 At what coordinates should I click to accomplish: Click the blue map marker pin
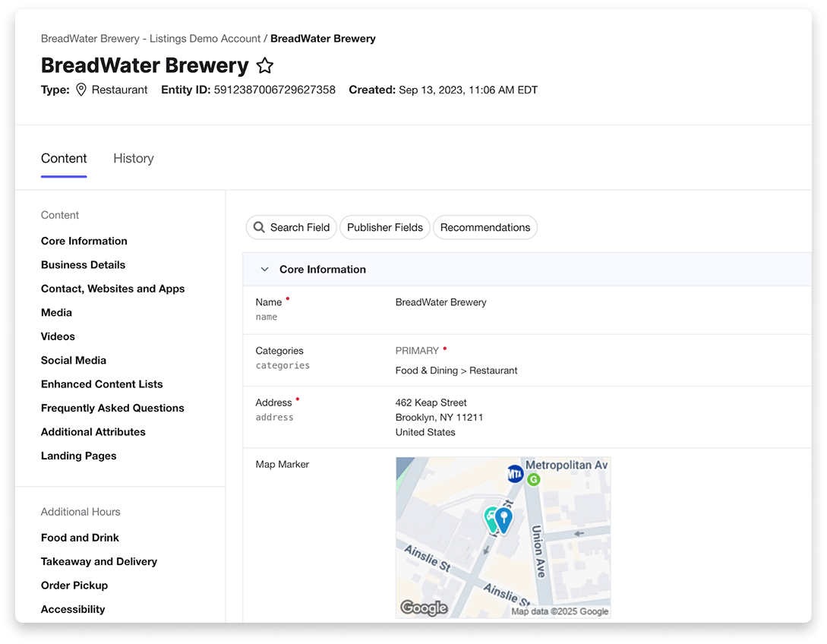point(504,520)
